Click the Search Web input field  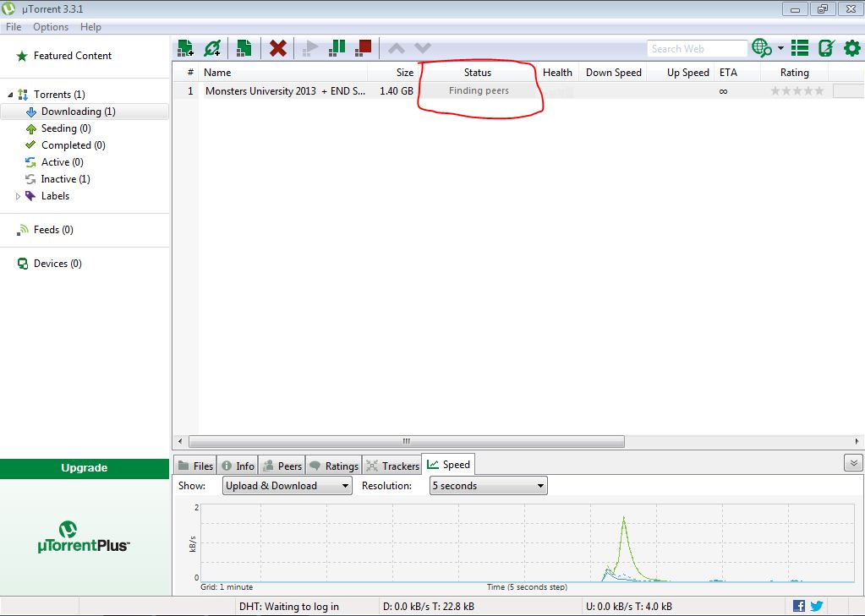pyautogui.click(x=697, y=48)
